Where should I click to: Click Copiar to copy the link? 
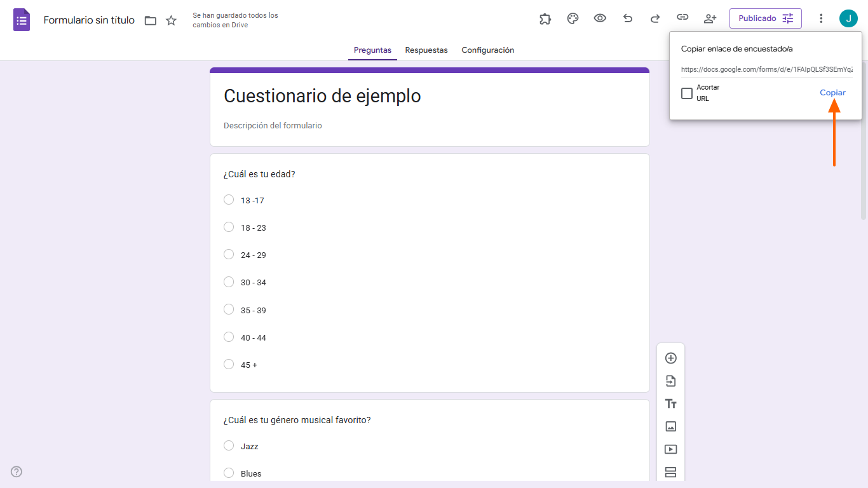pyautogui.click(x=832, y=93)
